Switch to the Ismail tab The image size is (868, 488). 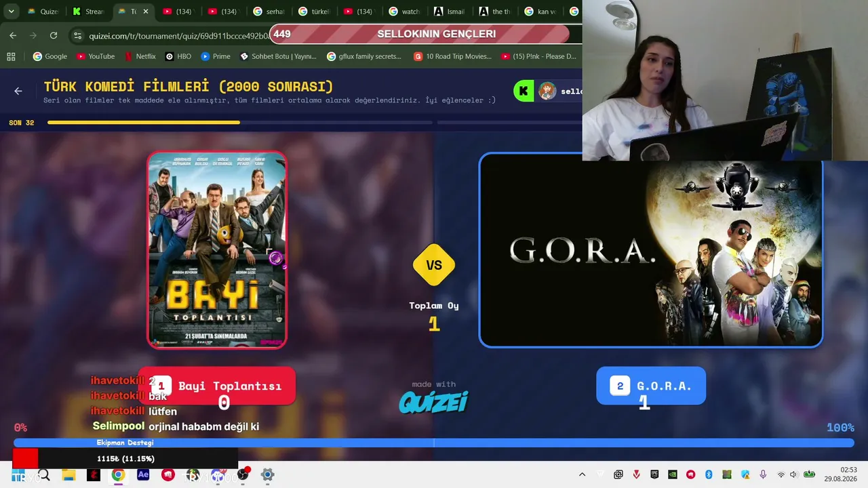click(450, 12)
